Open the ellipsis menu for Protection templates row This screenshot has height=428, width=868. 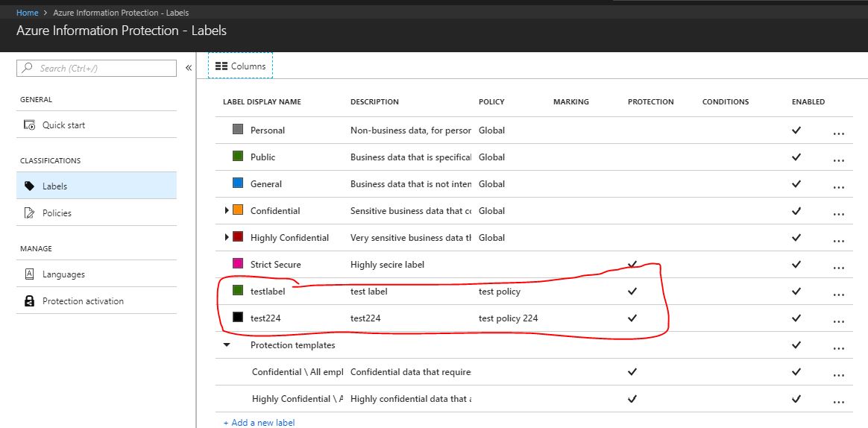pyautogui.click(x=838, y=349)
